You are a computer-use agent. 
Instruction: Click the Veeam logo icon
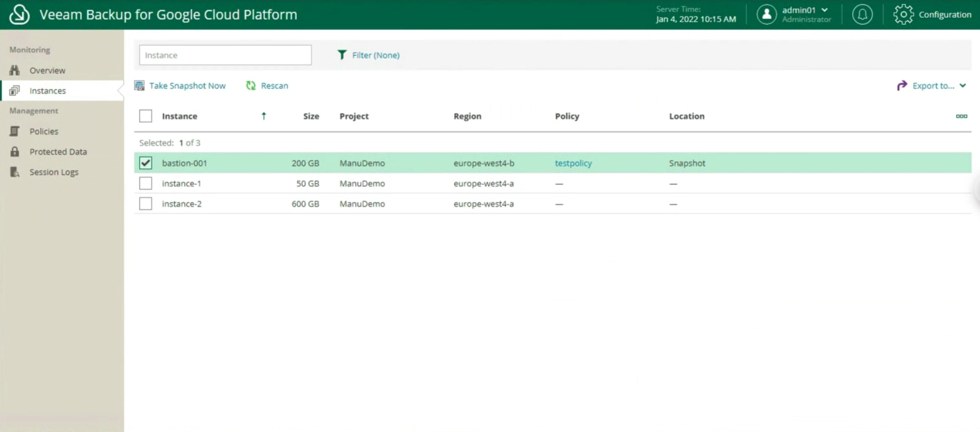[x=19, y=14]
